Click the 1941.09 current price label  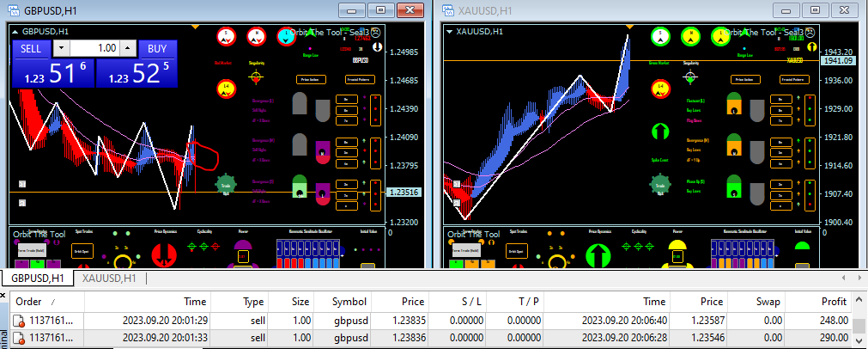(837, 61)
